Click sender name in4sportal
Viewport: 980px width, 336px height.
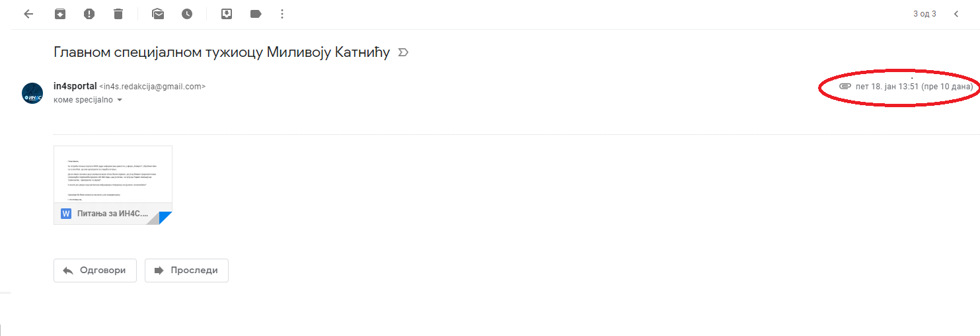pyautogui.click(x=75, y=86)
